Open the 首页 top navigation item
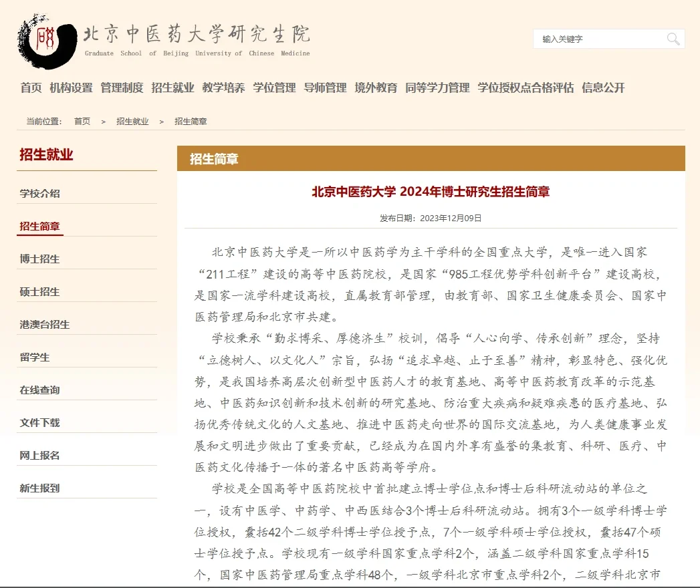Screen dimensions: 700x588 click(x=31, y=88)
